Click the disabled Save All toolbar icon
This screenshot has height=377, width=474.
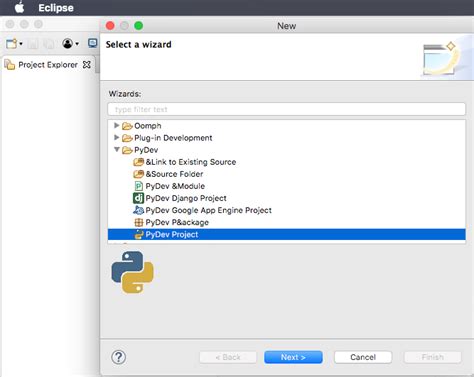tap(49, 44)
